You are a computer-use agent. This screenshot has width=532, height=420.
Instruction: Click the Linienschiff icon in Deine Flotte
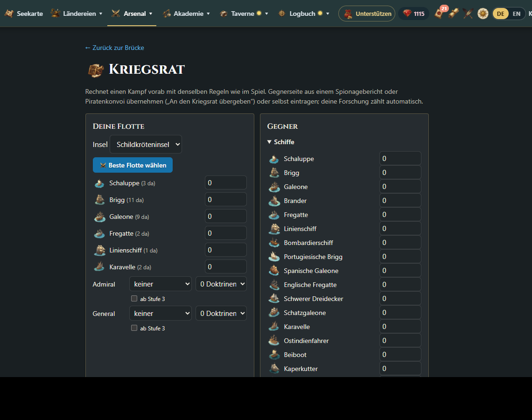coord(99,251)
